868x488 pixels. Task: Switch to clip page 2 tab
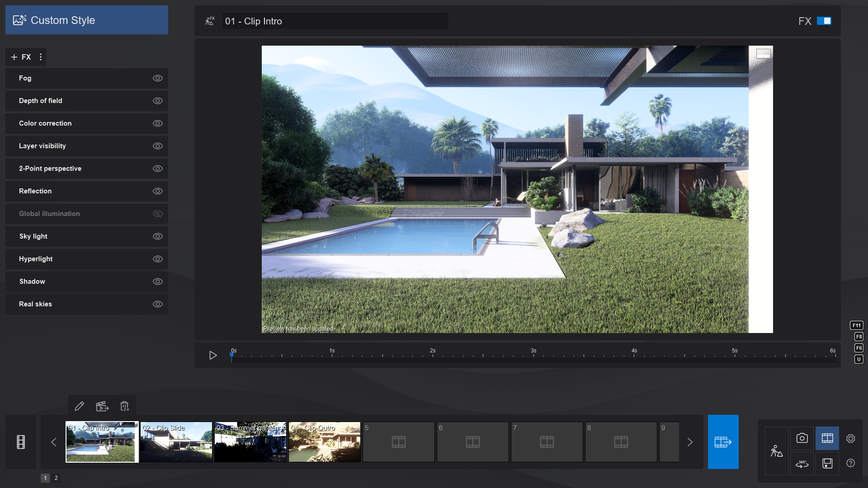tap(56, 478)
